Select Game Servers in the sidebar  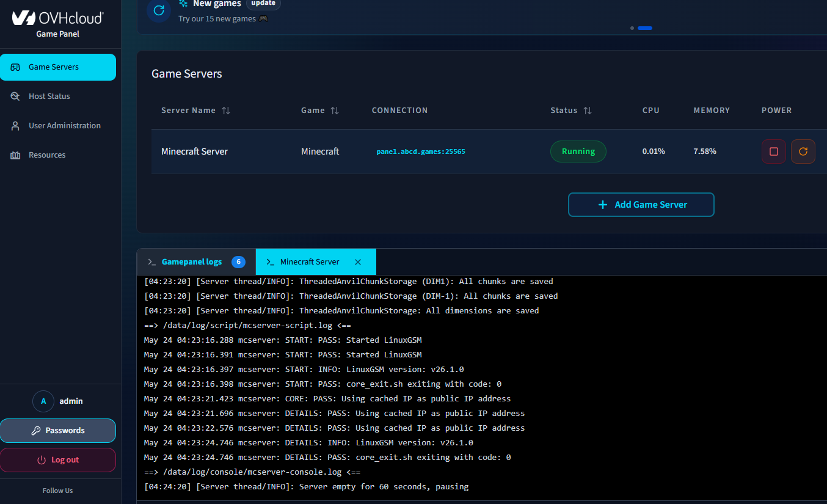tap(58, 67)
